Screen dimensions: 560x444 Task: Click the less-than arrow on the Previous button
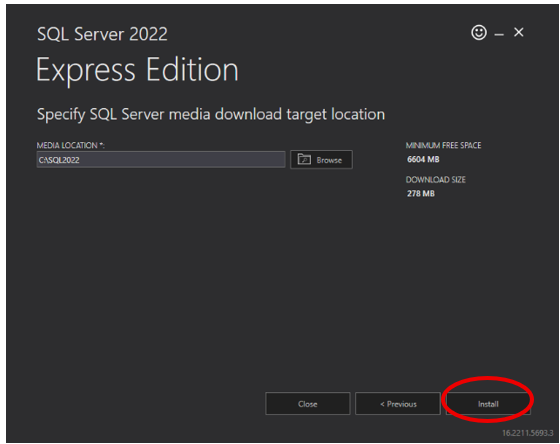[382, 404]
